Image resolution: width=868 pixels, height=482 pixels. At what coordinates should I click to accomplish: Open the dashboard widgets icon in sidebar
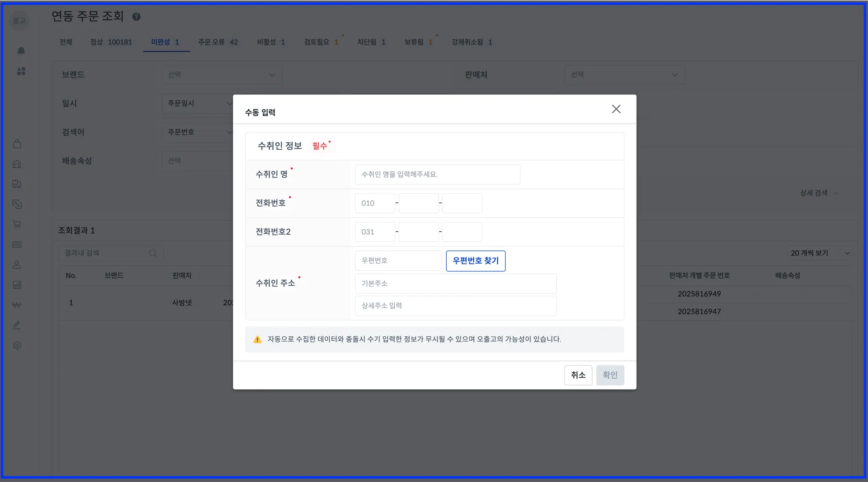tap(21, 71)
